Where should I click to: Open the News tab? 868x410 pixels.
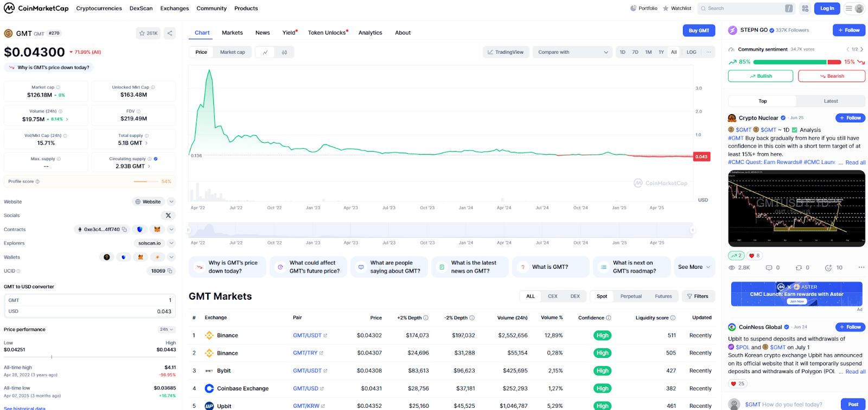point(263,33)
